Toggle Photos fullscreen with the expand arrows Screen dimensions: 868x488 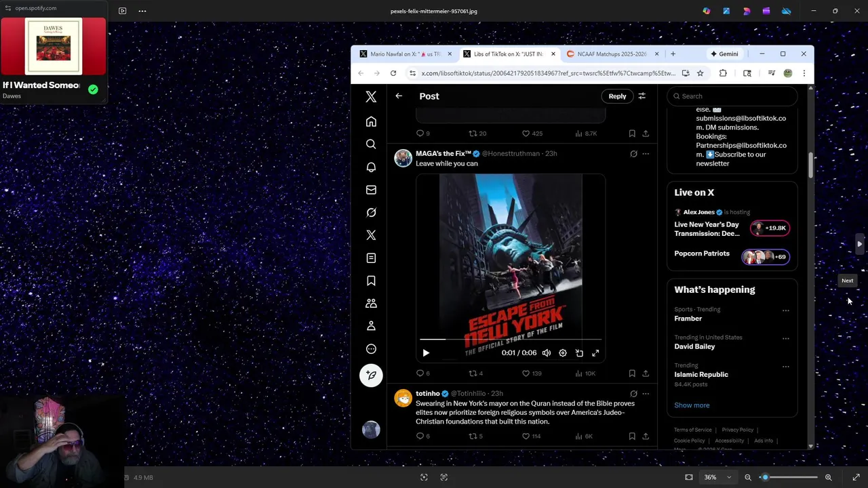[x=856, y=477]
